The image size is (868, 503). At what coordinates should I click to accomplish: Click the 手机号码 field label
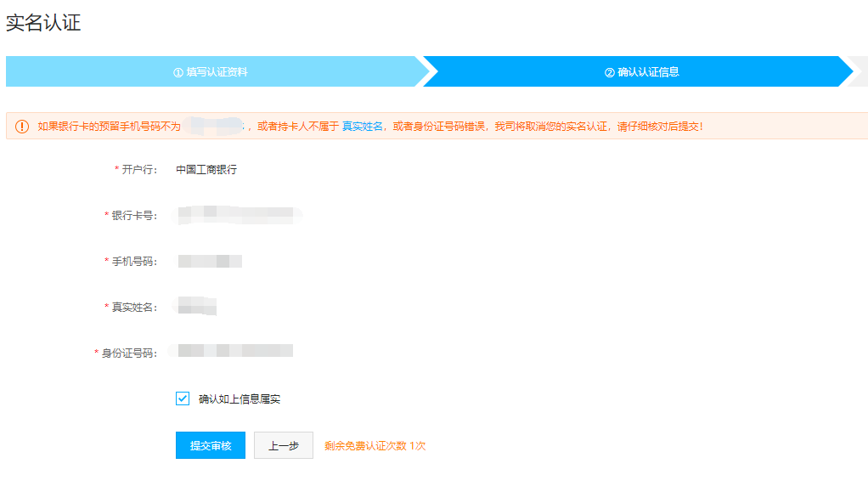click(133, 262)
